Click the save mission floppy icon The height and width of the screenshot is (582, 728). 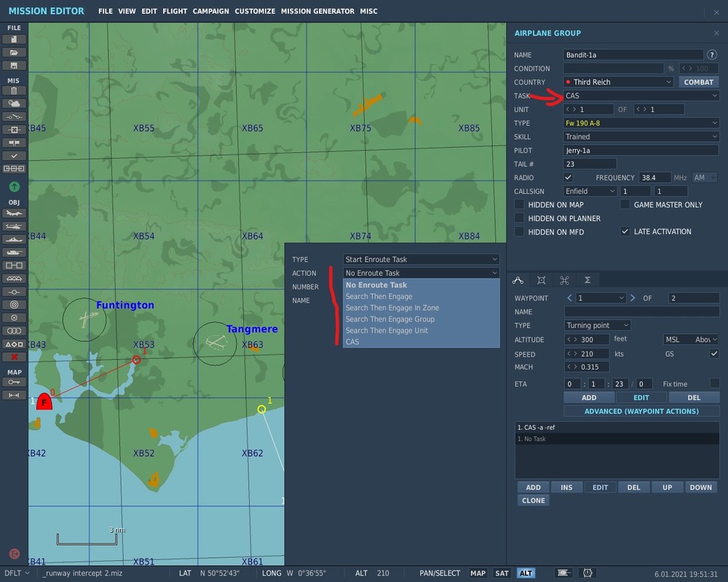point(14,65)
